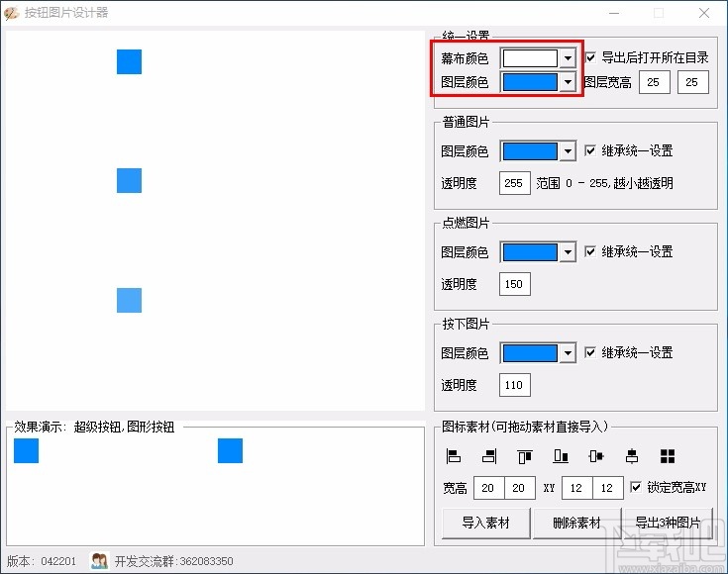Expand 图层颜色 dropdown arrow in 按下图片
Screen dimensions: 728x574
coord(568,353)
